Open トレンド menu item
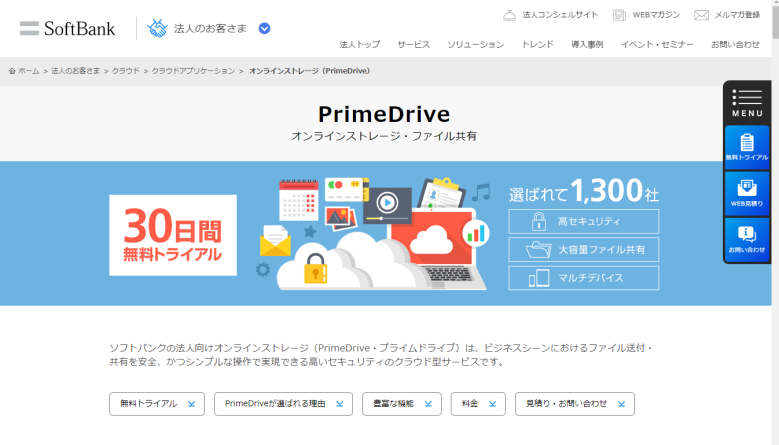This screenshot has height=445, width=779. tap(538, 45)
